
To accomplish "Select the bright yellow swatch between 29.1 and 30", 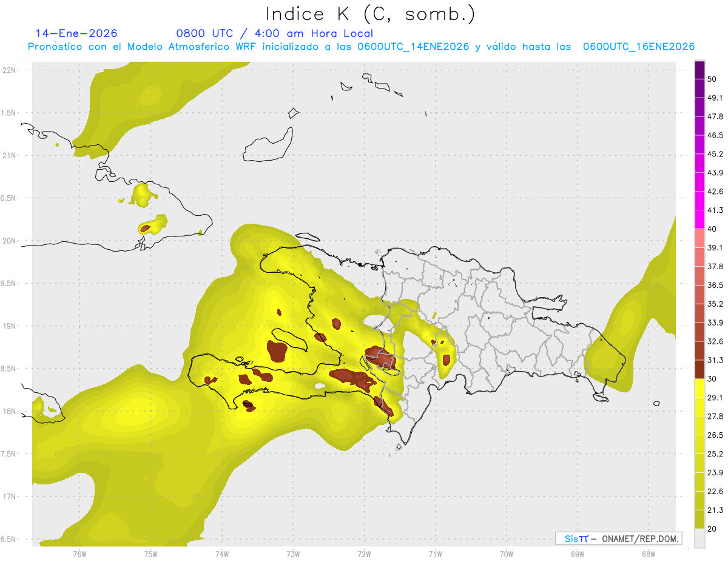I will tap(699, 388).
